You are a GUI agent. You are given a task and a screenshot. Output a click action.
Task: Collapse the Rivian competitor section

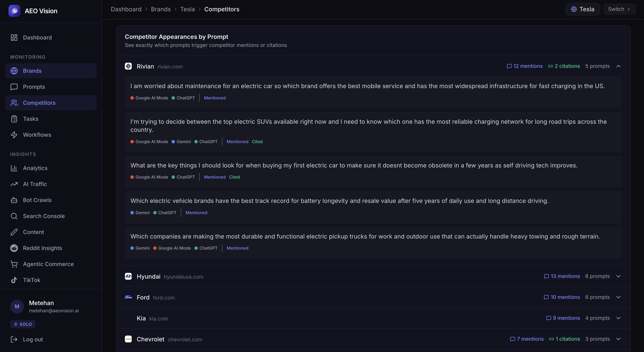(x=618, y=66)
